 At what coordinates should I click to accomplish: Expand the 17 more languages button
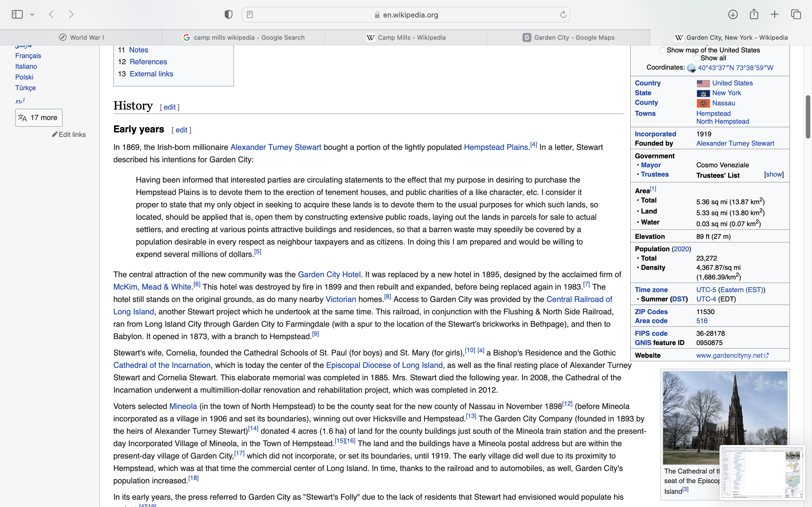pyautogui.click(x=39, y=118)
